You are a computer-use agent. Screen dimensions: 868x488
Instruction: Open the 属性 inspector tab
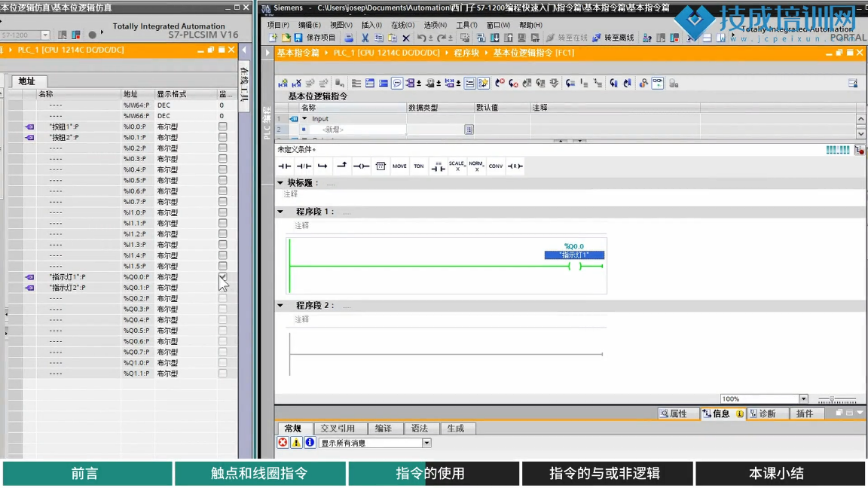tap(678, 414)
